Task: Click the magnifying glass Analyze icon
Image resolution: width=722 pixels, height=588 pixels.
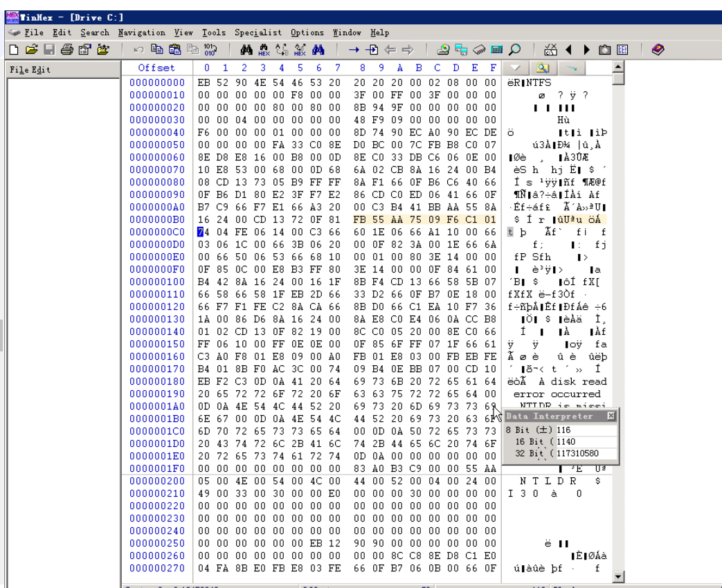Action: [515, 50]
